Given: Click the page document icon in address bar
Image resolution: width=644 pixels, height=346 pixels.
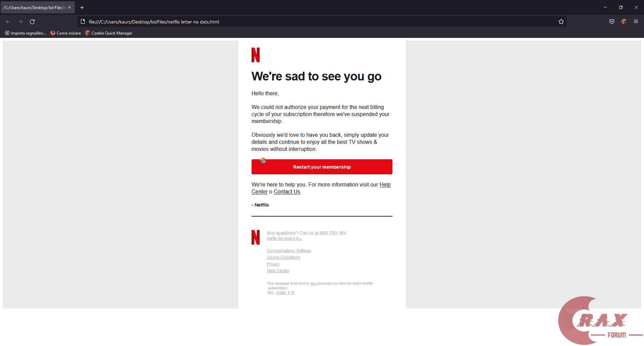Looking at the screenshot, I should [83, 22].
